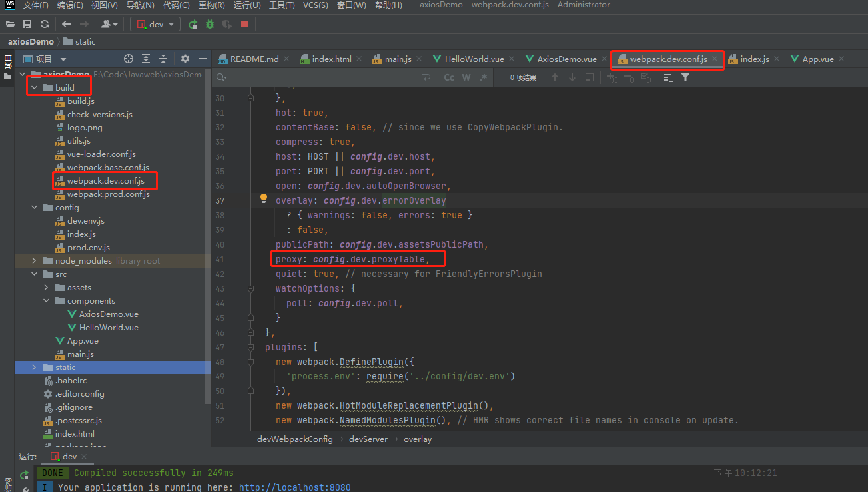Viewport: 868px width, 492px height.
Task: Expand the assets folder
Action: coord(47,287)
